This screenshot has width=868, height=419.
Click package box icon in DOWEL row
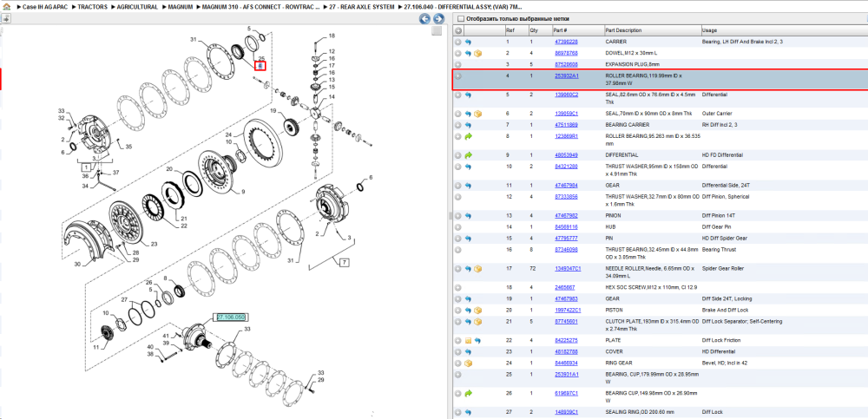477,54
